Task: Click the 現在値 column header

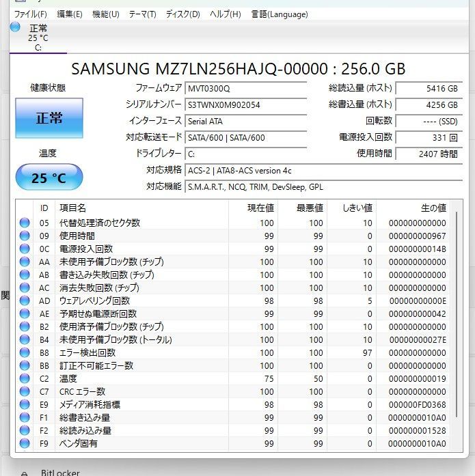Action: 253,208
